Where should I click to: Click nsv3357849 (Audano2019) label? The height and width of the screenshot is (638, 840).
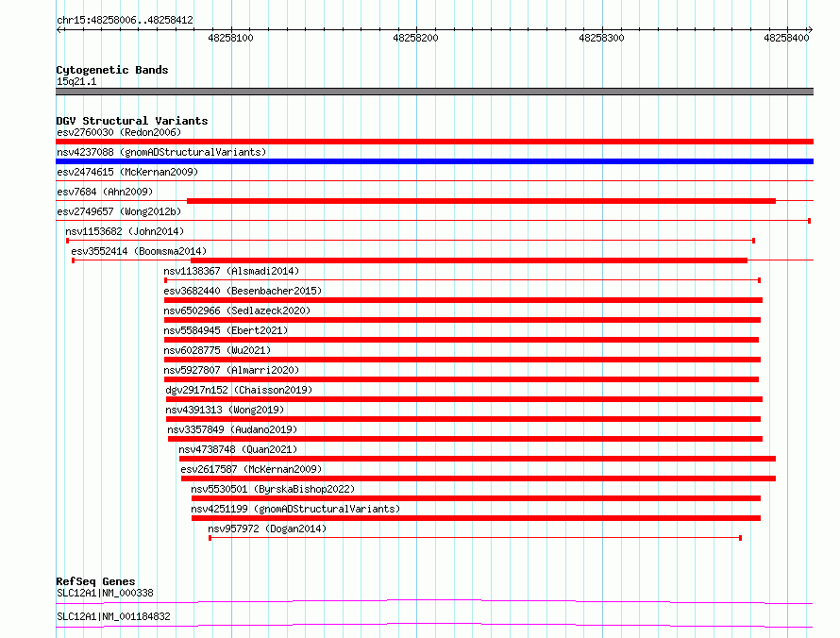pyautogui.click(x=232, y=429)
